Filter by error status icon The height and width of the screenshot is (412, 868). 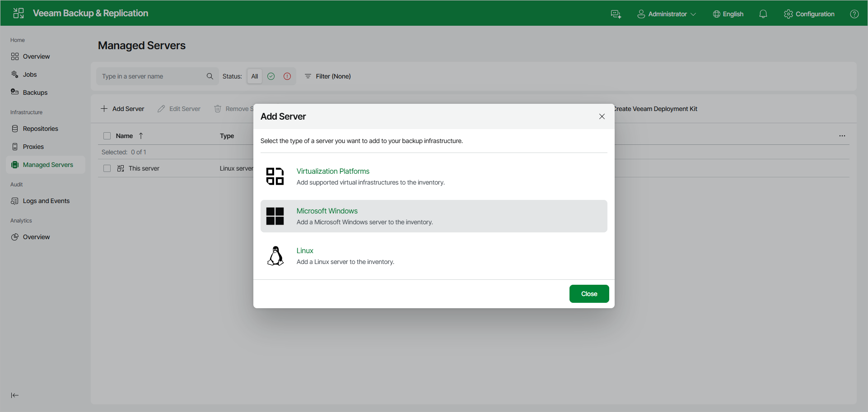287,76
